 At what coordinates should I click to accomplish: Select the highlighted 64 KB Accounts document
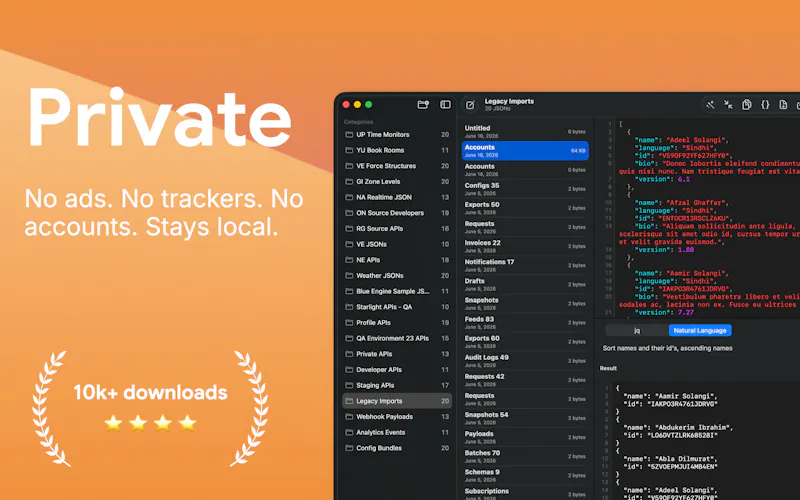pos(525,151)
